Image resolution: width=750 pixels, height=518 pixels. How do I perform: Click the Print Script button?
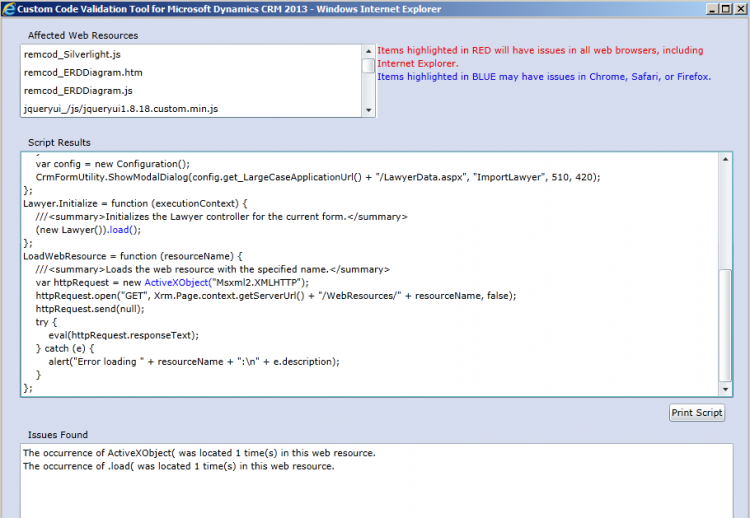tap(696, 413)
